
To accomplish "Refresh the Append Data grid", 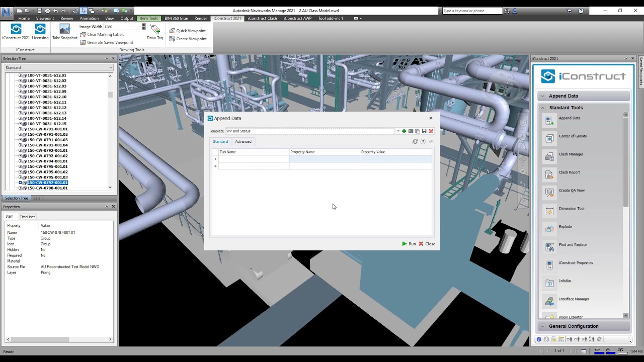I will [415, 141].
